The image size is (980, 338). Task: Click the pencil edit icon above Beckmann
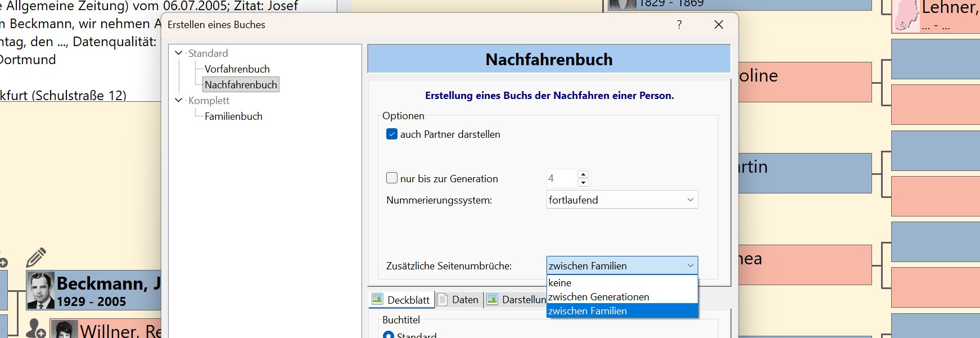[x=36, y=258]
